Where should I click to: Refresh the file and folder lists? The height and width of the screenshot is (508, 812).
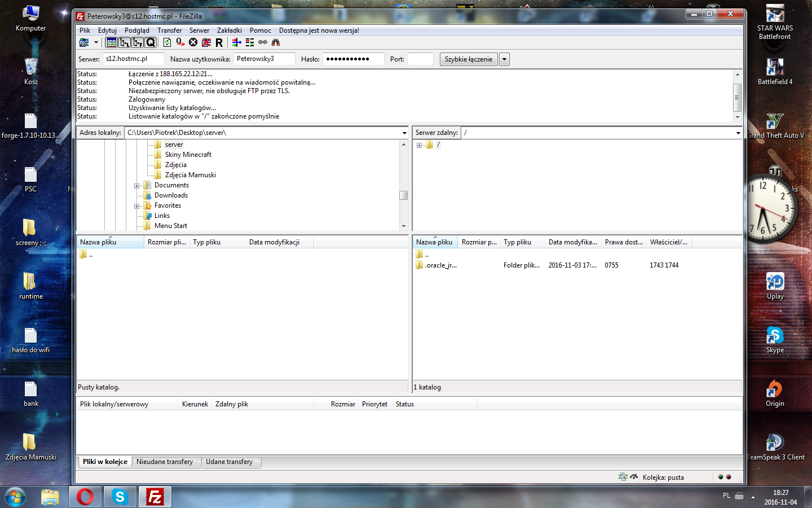point(167,42)
